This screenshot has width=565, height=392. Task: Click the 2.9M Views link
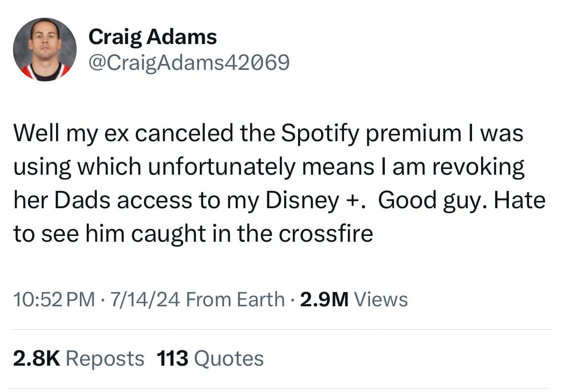(353, 299)
